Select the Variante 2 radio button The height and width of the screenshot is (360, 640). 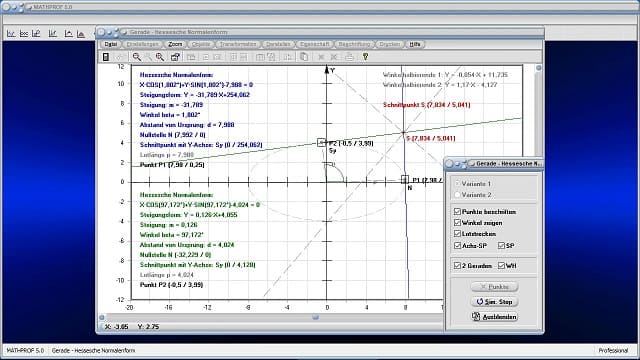tap(457, 195)
